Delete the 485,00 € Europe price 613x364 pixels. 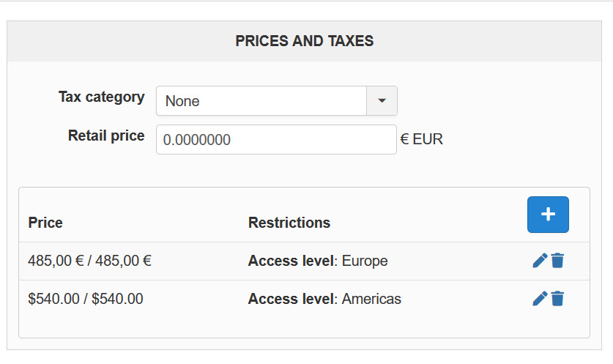click(x=557, y=261)
